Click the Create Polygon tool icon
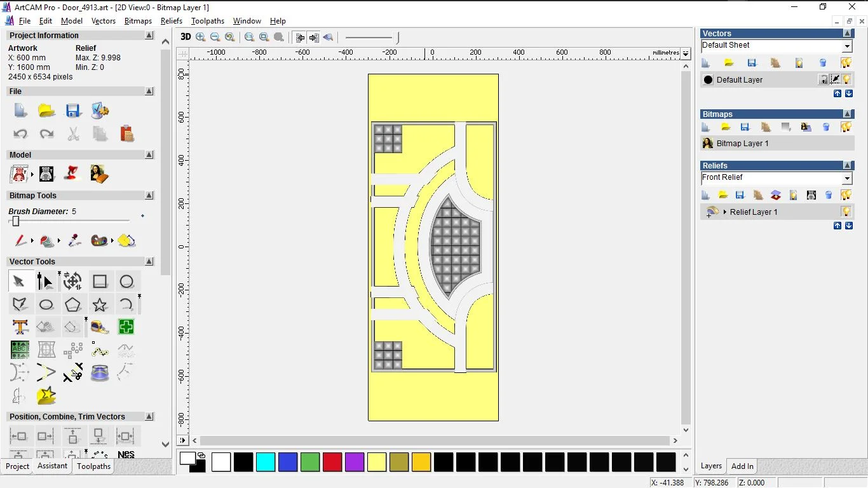Screen dimensions: 868x488 point(73,305)
